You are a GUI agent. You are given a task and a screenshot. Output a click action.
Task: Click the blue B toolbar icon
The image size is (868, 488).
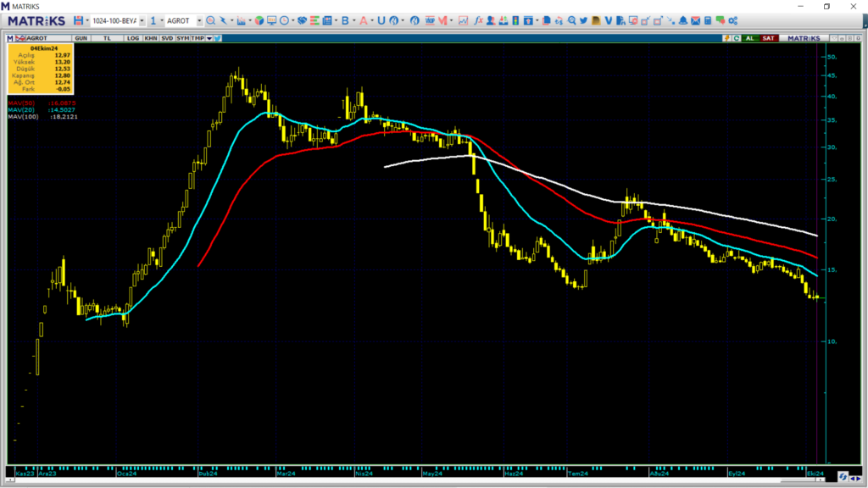345,20
